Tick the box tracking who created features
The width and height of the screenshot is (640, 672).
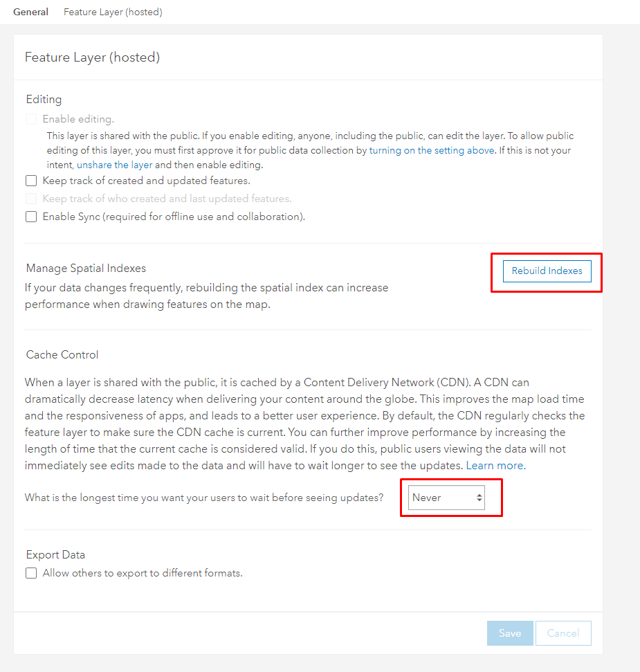pos(31,199)
